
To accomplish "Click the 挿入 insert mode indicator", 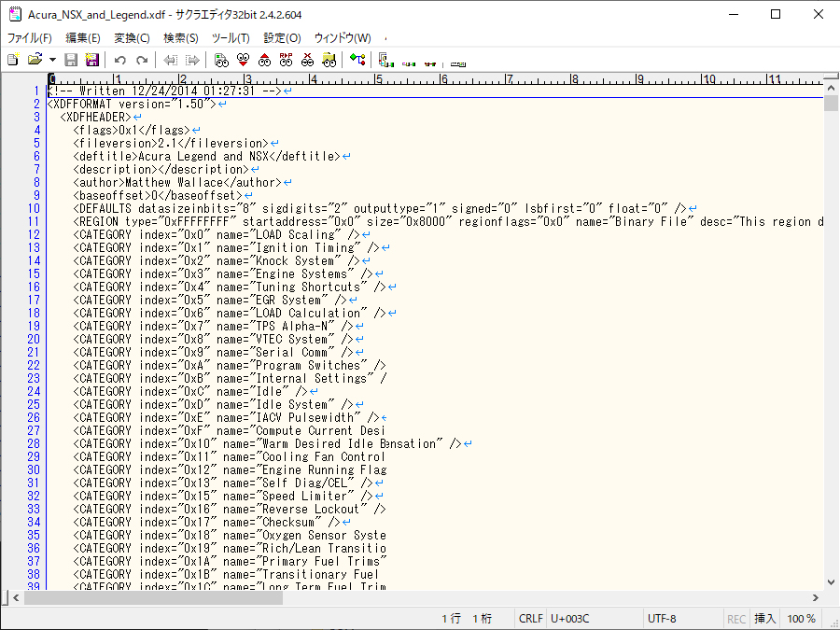I will pyautogui.click(x=765, y=619).
